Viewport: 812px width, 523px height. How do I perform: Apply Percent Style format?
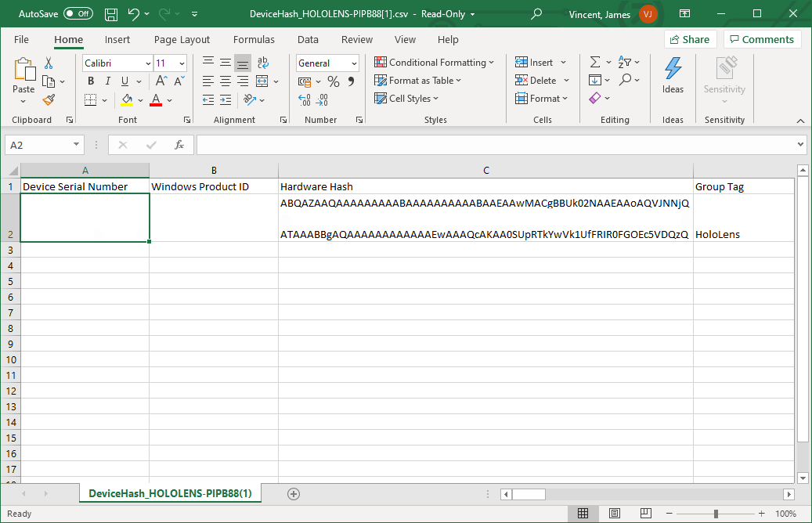point(334,81)
